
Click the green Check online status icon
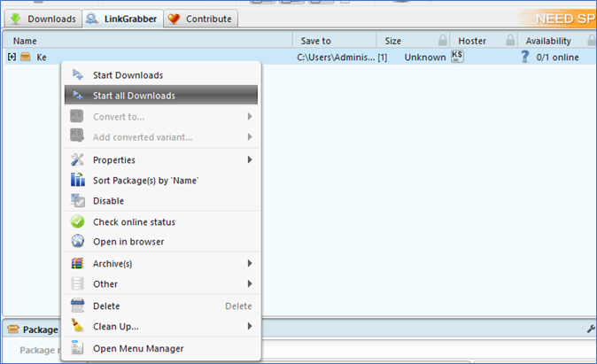coord(77,221)
